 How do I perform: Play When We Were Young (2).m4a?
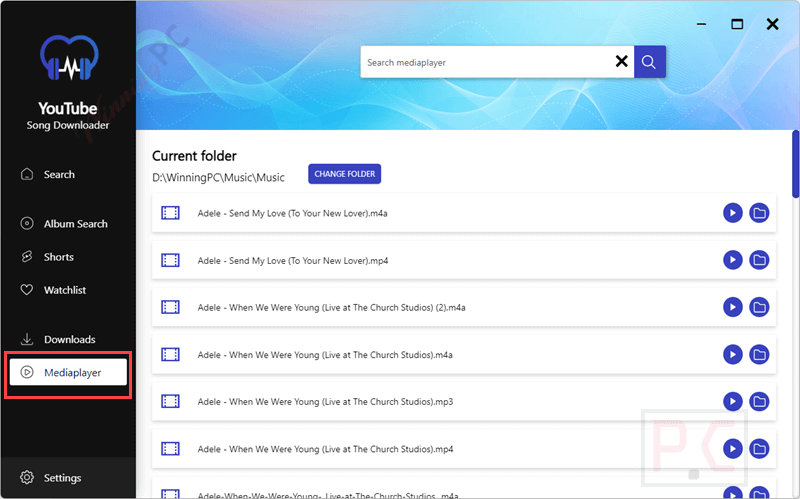point(733,307)
